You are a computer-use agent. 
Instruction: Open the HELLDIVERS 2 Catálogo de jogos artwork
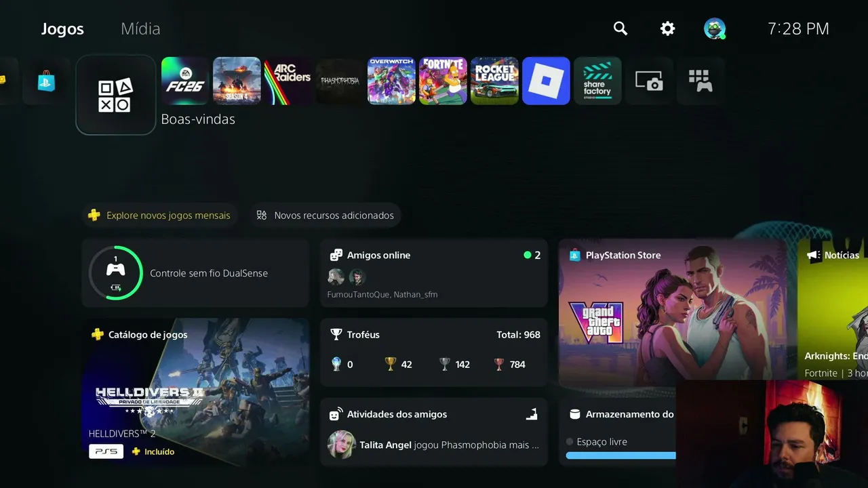[x=195, y=392]
